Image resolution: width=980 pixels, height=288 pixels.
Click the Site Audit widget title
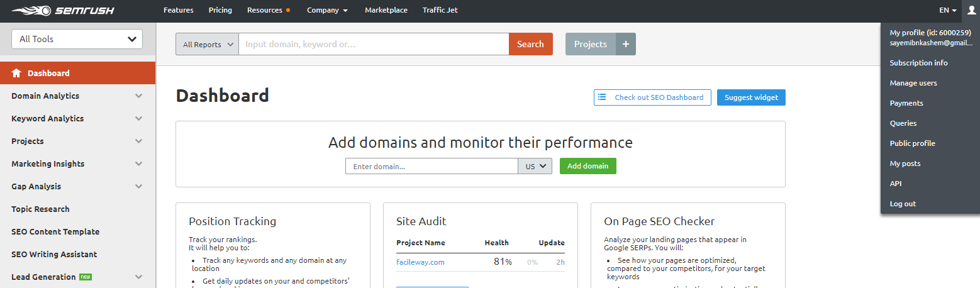(x=421, y=221)
